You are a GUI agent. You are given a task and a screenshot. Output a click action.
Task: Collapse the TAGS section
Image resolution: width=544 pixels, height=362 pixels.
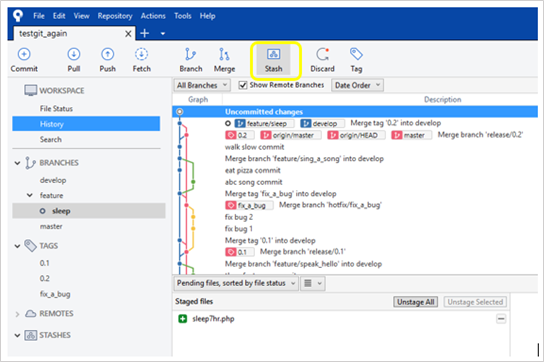pyautogui.click(x=17, y=246)
